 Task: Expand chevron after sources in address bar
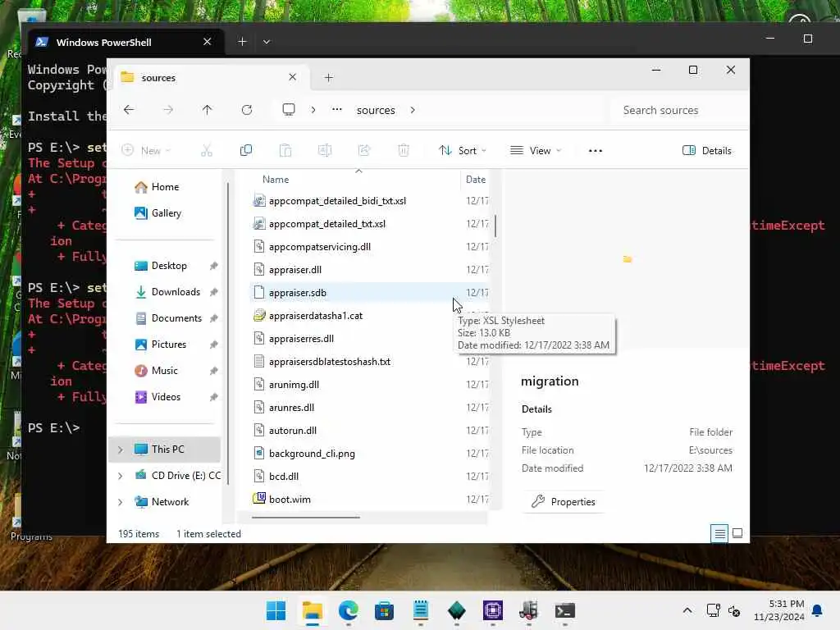[x=413, y=110]
